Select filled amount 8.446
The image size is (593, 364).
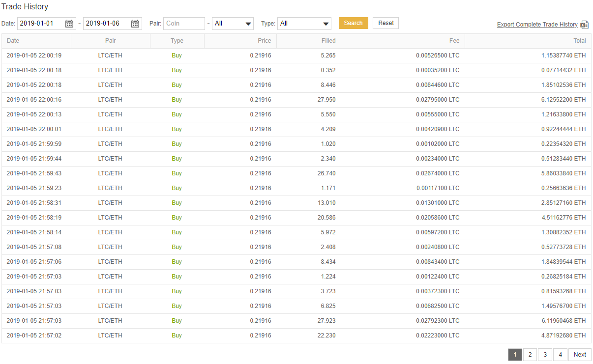pyautogui.click(x=328, y=85)
